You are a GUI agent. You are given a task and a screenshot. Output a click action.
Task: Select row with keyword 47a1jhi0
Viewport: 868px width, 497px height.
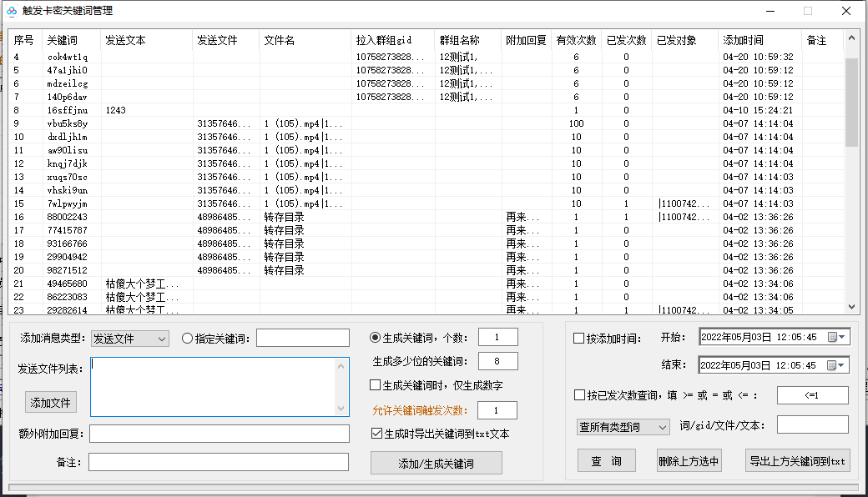coord(426,70)
